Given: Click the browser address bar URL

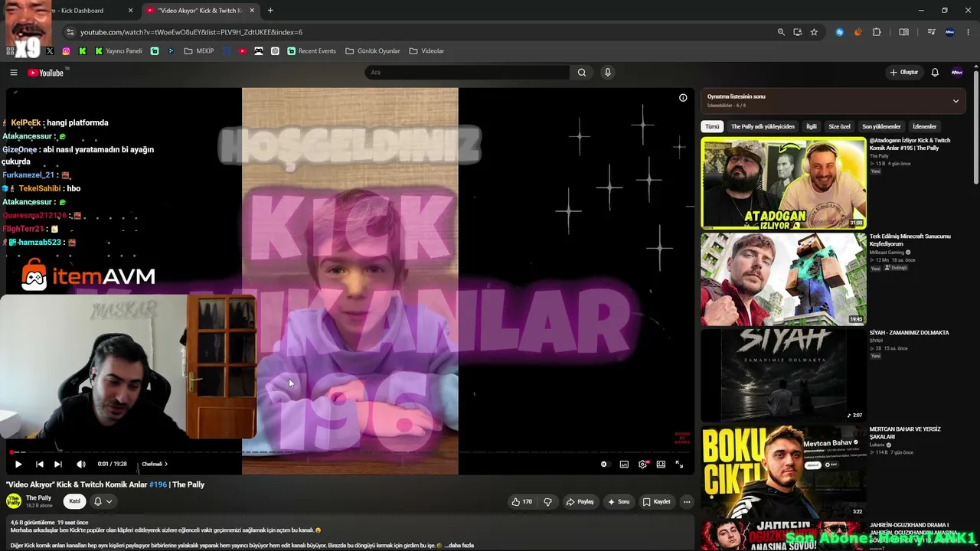Looking at the screenshot, I should click(x=191, y=32).
